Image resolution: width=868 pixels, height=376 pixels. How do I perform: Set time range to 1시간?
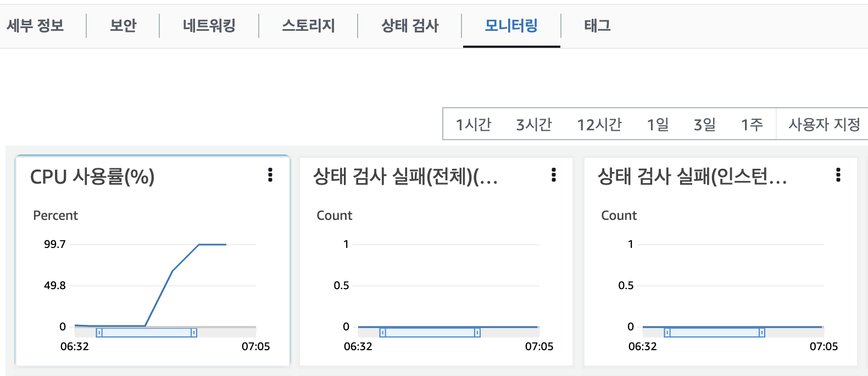tap(473, 125)
